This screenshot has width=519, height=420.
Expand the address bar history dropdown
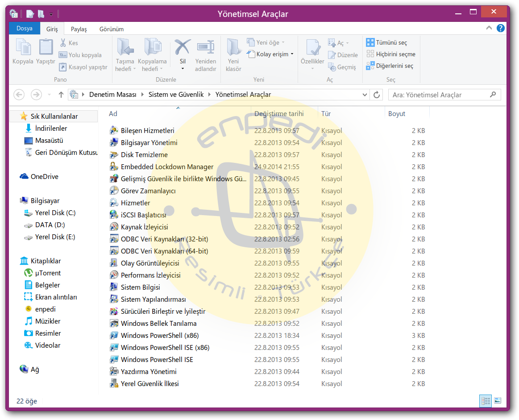365,95
